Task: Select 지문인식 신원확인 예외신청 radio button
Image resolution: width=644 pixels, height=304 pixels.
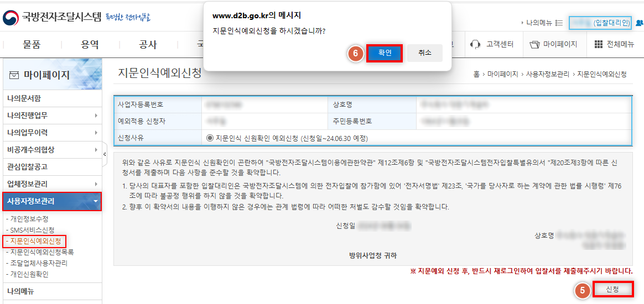Action: click(x=210, y=138)
